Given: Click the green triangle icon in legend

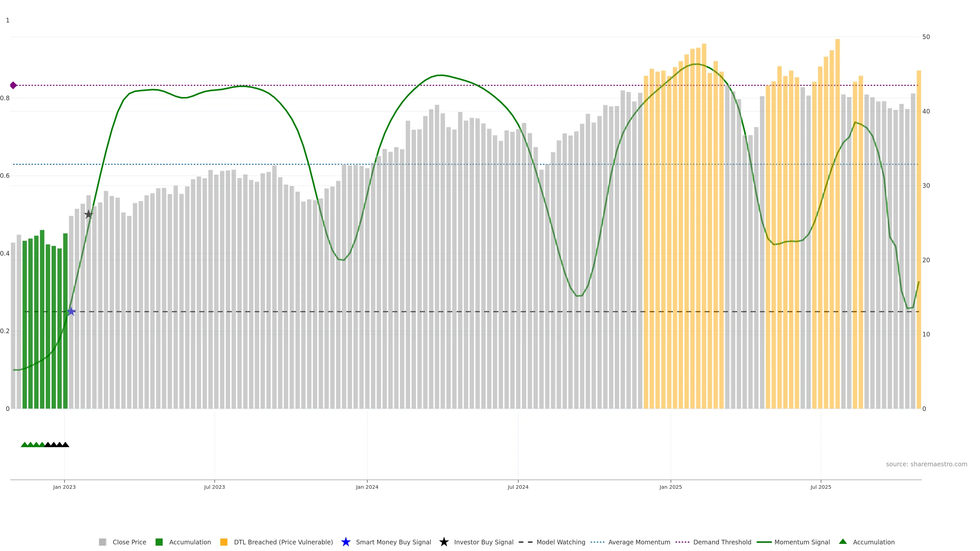Looking at the screenshot, I should (x=843, y=542).
